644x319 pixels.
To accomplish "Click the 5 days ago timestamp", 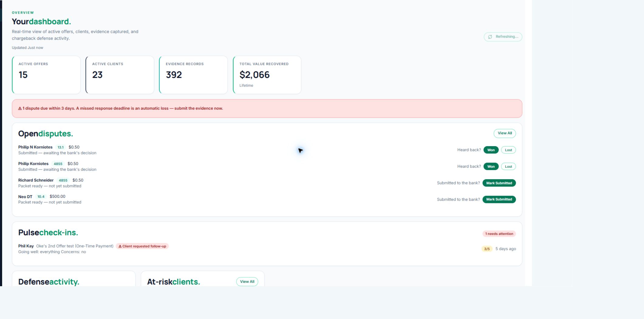I will (x=506, y=249).
